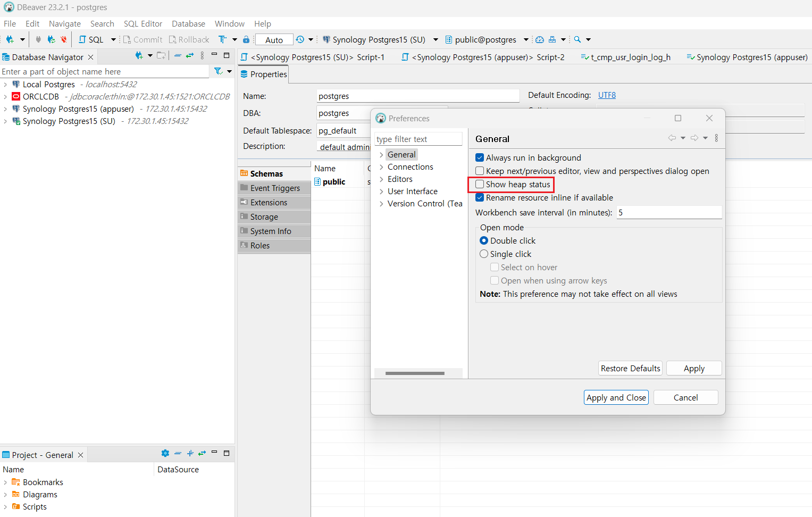
Task: Click the blue lock icon in toolbar
Action: tap(246, 39)
